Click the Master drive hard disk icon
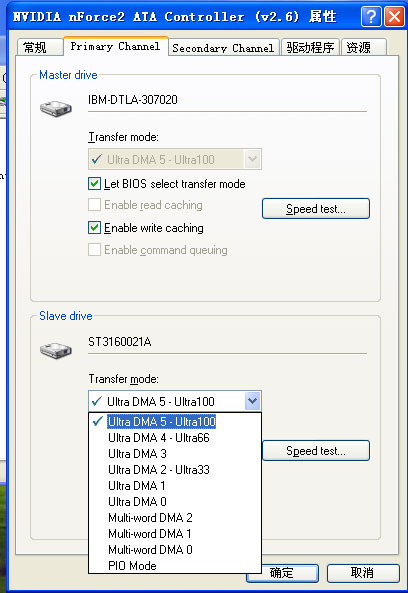 pos(56,108)
